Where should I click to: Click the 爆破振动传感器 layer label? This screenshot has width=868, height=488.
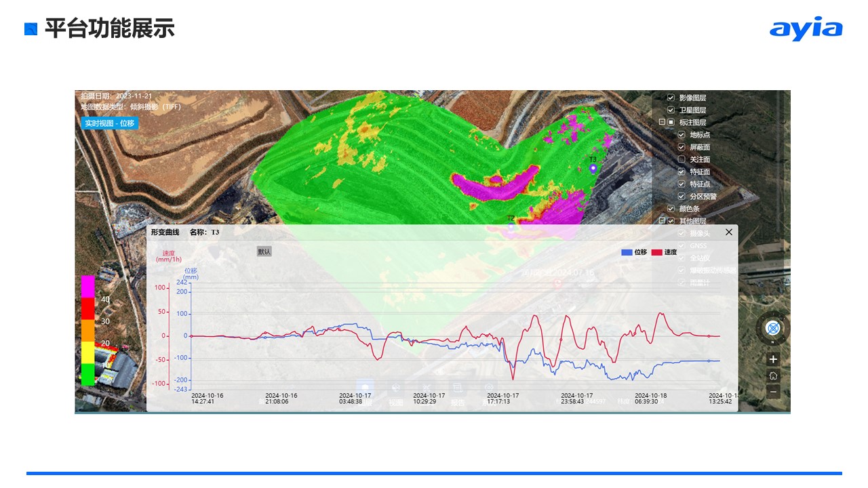coord(713,270)
